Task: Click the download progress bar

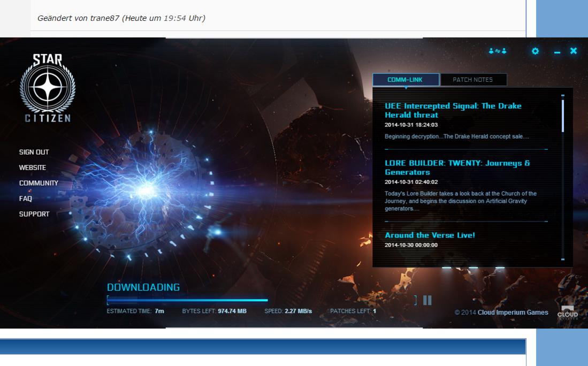Action: coord(262,300)
